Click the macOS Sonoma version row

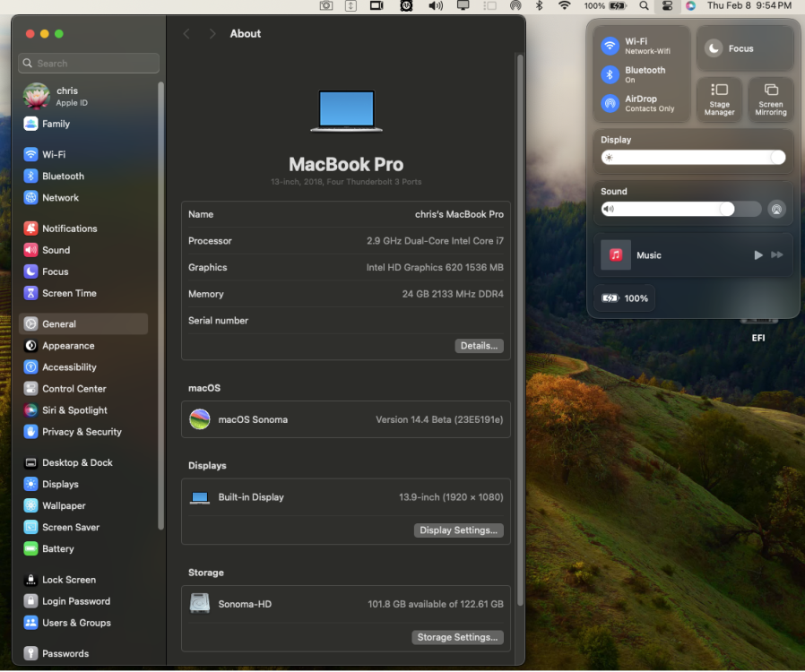point(345,419)
